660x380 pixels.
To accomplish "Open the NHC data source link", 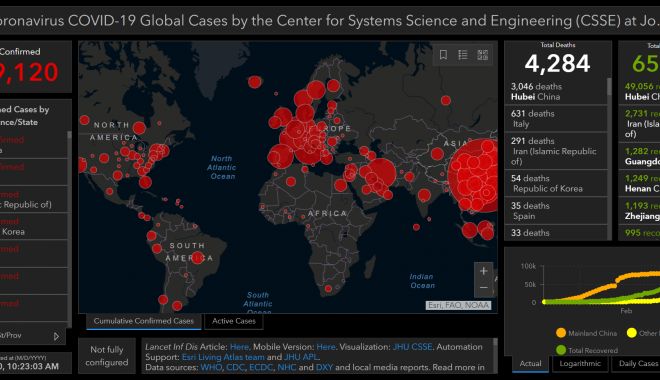I will click(287, 367).
